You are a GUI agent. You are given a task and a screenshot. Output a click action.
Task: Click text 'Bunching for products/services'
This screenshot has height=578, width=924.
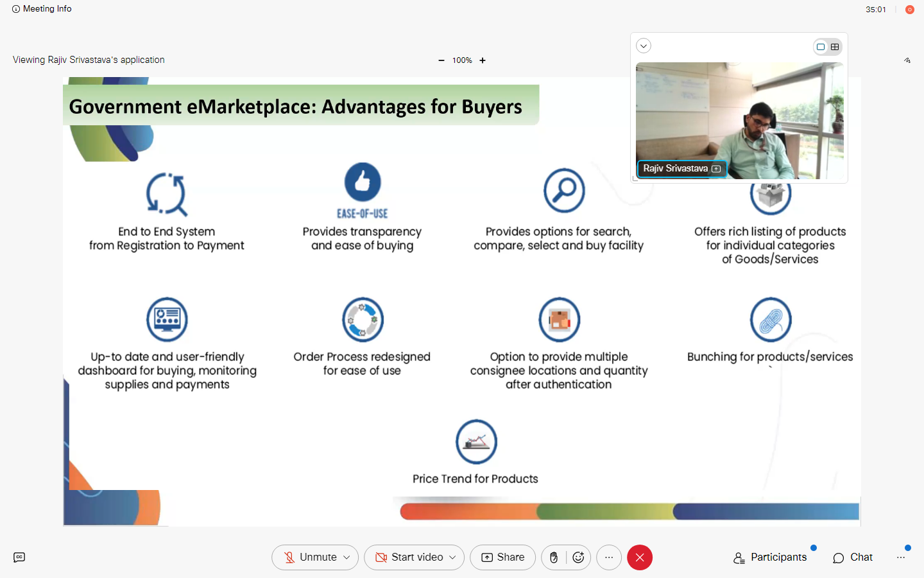770,357
